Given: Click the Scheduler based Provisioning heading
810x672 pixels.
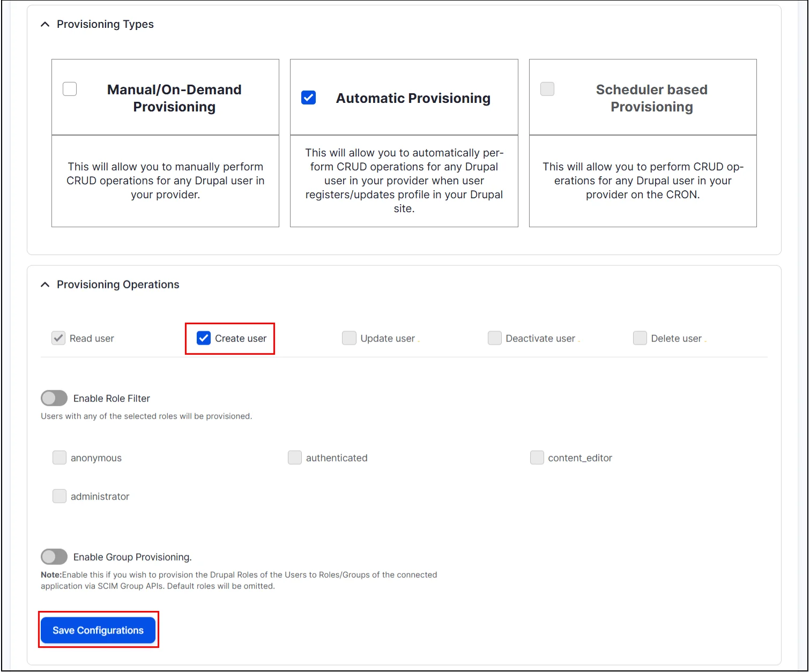Looking at the screenshot, I should (x=652, y=98).
